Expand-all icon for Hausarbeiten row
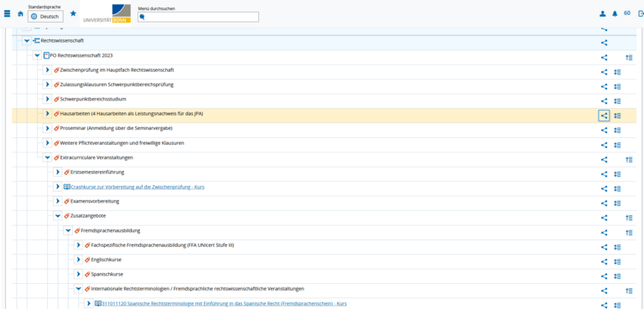 617,116
